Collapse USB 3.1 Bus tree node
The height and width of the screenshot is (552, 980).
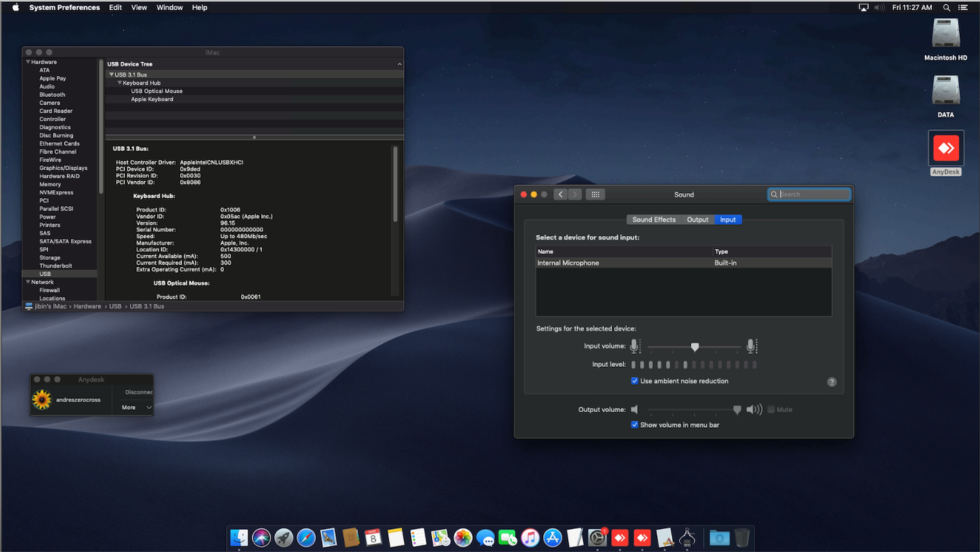[x=111, y=75]
